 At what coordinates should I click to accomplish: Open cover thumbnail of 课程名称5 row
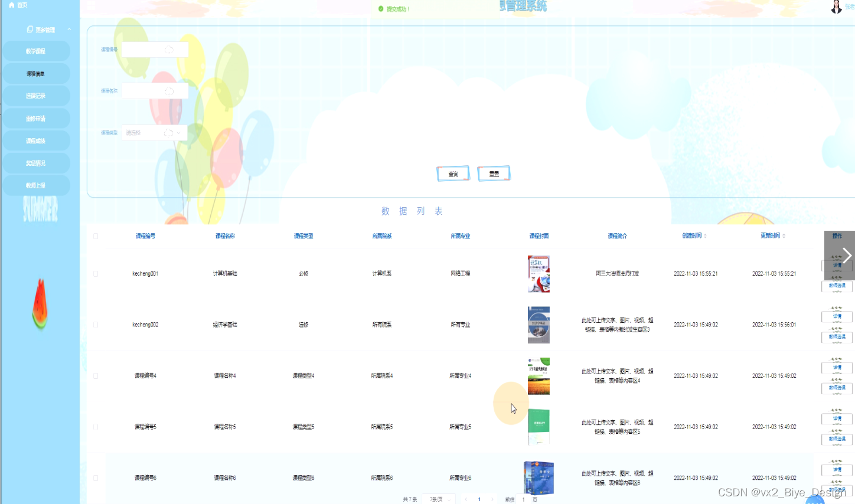pyautogui.click(x=539, y=427)
